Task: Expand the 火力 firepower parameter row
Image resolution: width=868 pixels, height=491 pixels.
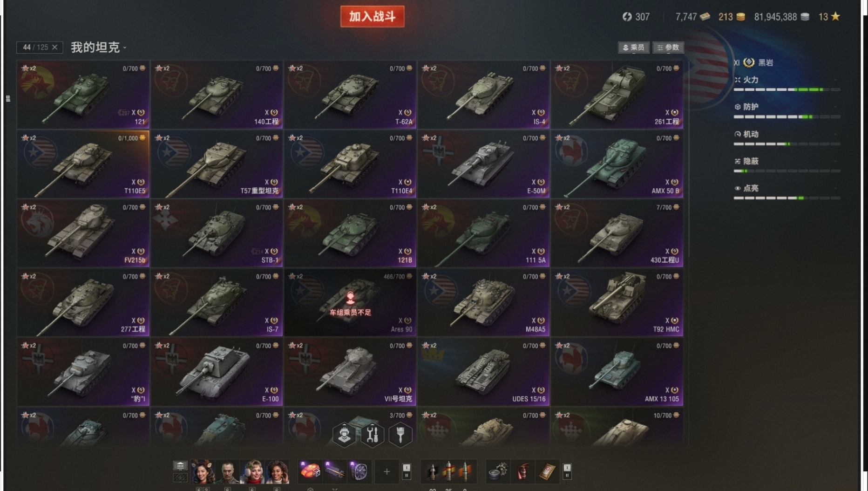Action: click(x=787, y=83)
